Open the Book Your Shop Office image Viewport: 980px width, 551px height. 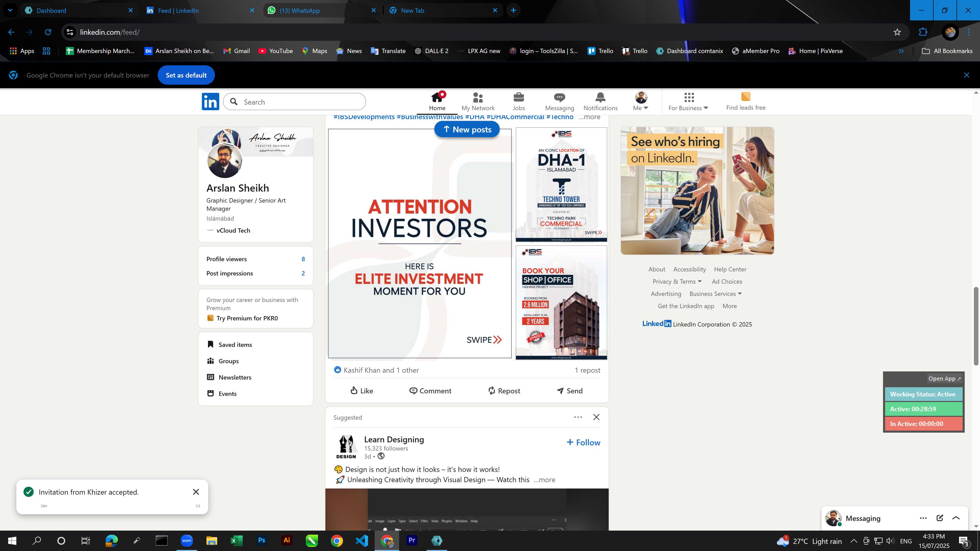pyautogui.click(x=561, y=302)
